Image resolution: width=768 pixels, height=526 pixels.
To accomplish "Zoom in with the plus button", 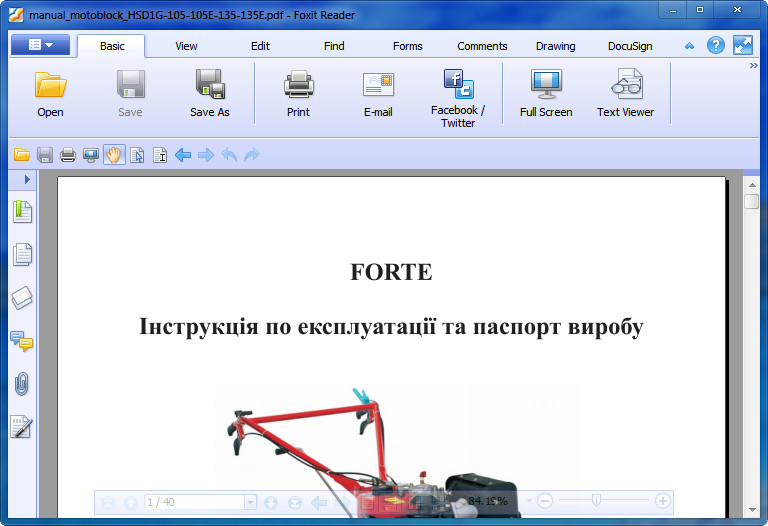I will [x=663, y=501].
